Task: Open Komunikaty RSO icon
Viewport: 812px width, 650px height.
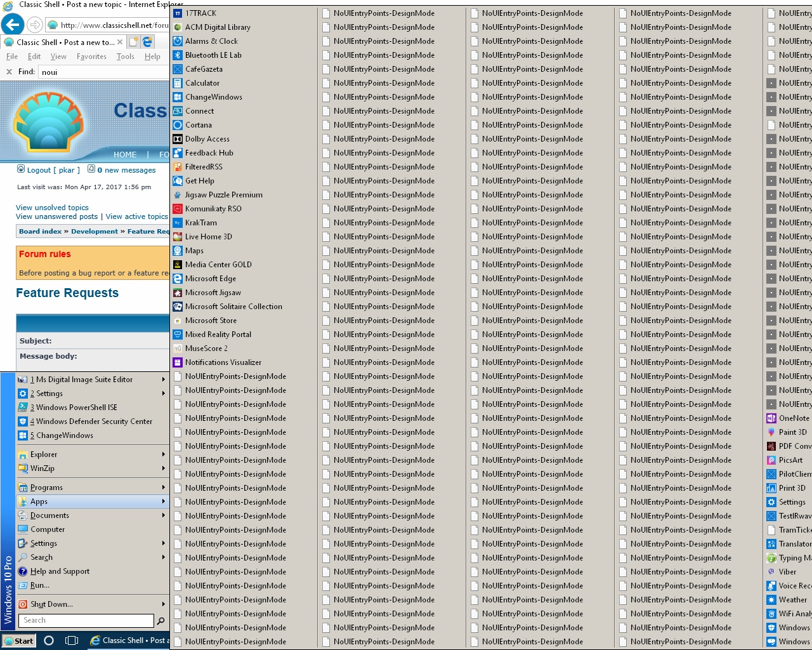Action: click(178, 209)
